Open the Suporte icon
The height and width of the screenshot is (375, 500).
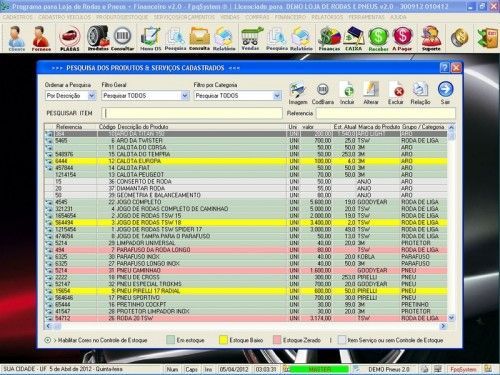click(431, 38)
